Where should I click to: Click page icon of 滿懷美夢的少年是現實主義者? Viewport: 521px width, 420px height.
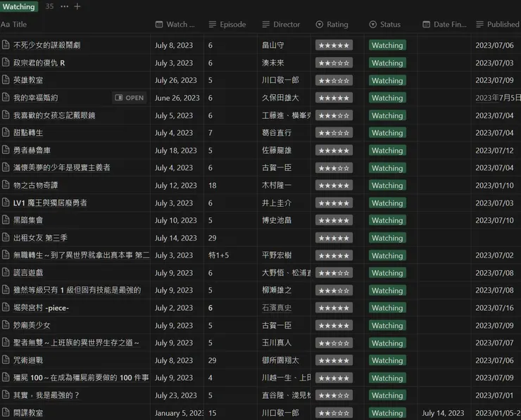[x=6, y=167]
